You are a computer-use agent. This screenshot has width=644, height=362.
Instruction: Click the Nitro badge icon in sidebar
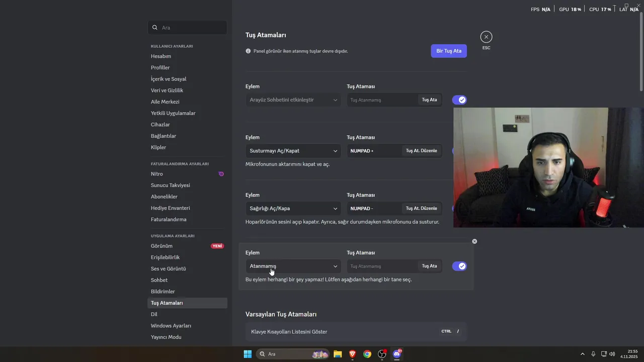221,174
